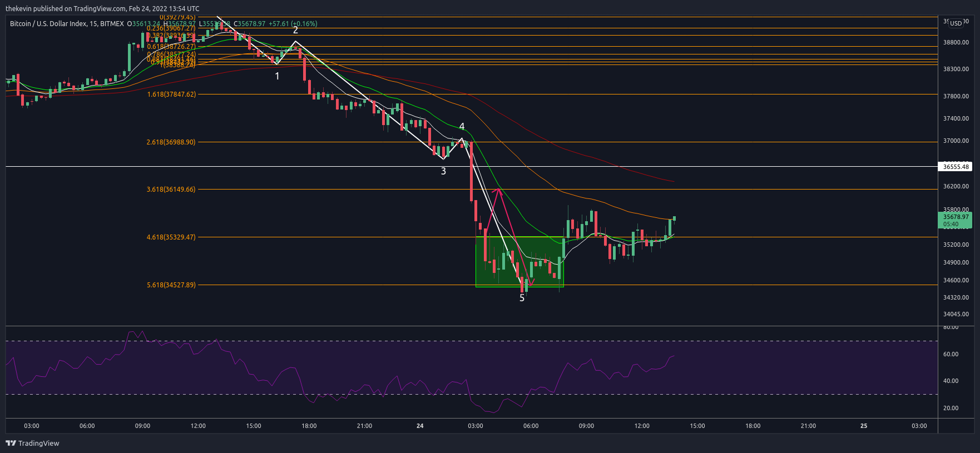Select the Elliott wave label '5' at the low

pyautogui.click(x=522, y=298)
